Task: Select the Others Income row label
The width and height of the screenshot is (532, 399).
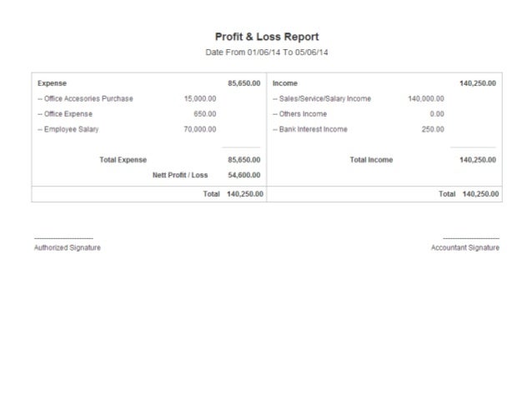Action: (x=299, y=114)
